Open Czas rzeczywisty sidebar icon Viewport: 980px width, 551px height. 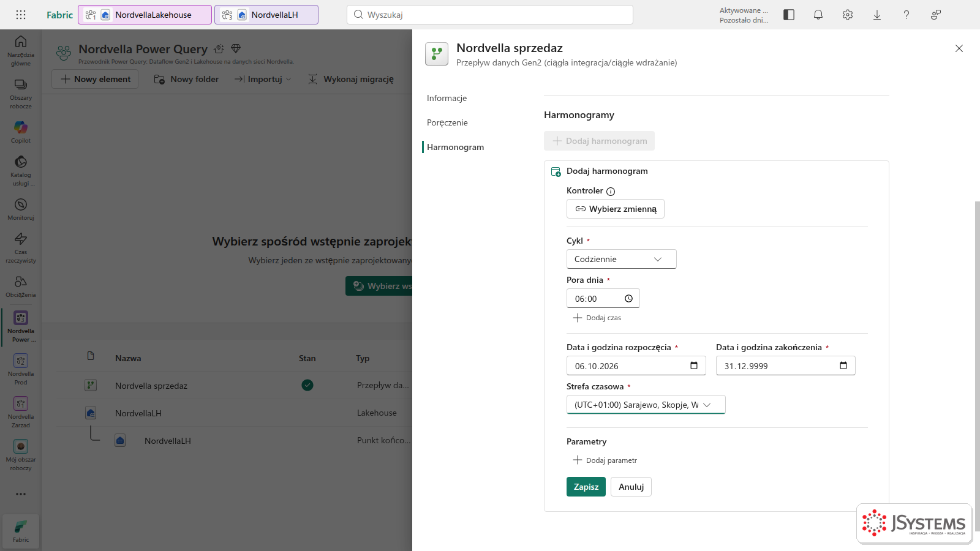tap(21, 247)
